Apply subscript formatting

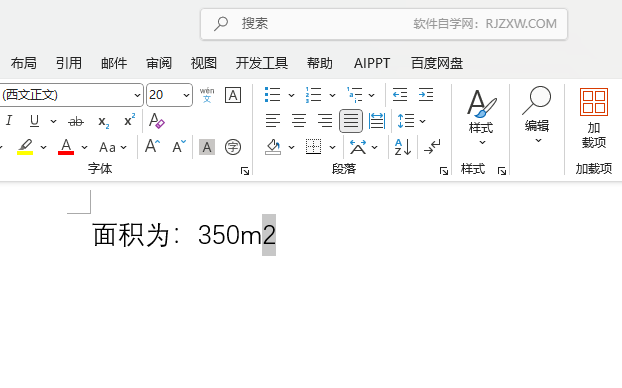(x=103, y=121)
